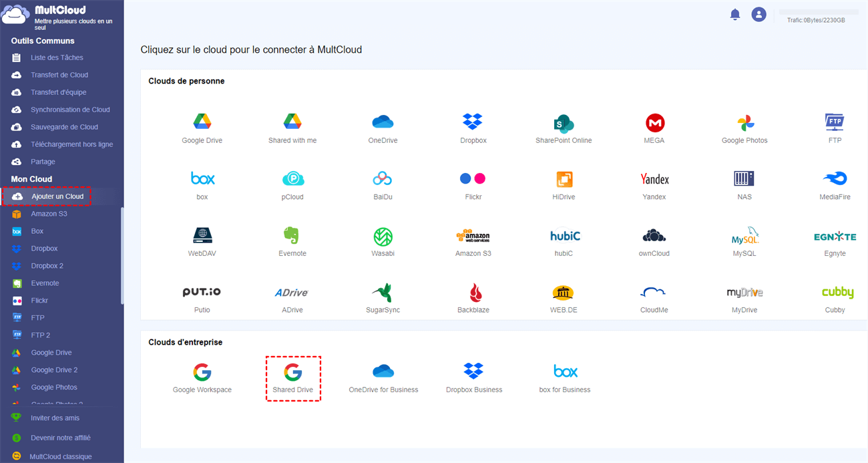Select OneDrive for Business
Viewport: 868px width, 463px height.
tap(383, 371)
